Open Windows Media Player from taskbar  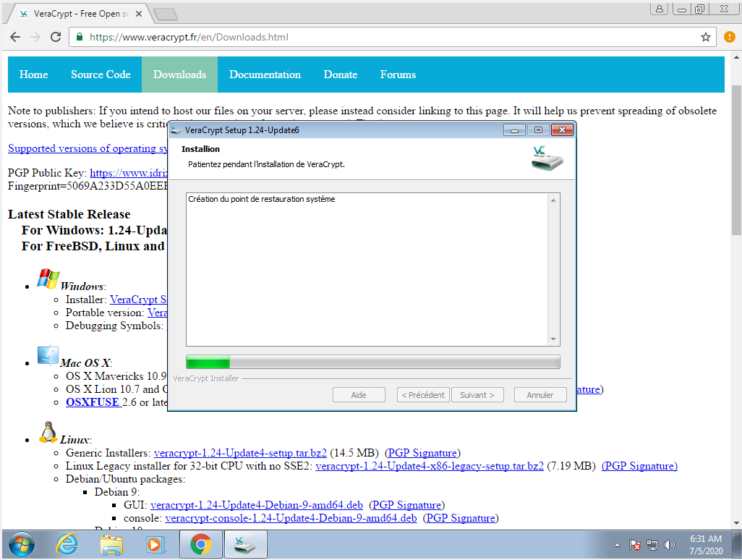click(155, 545)
